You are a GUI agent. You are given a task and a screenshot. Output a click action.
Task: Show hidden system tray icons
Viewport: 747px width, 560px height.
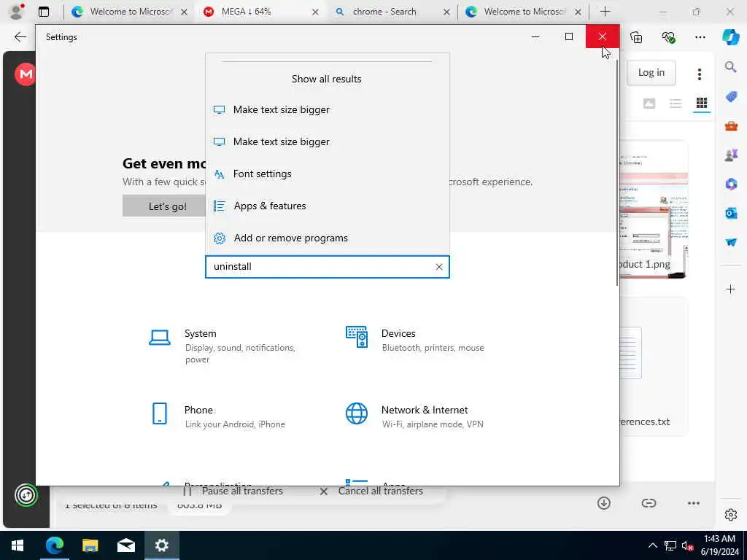[x=653, y=545]
